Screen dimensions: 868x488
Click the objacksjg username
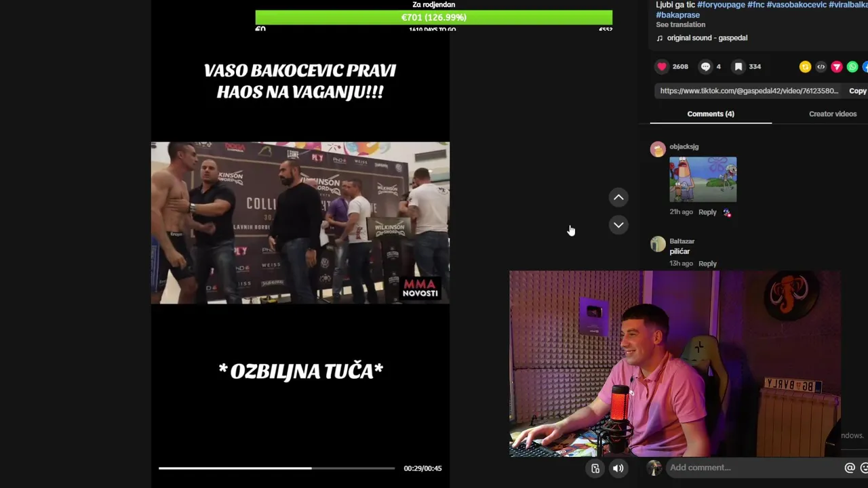pos(684,146)
